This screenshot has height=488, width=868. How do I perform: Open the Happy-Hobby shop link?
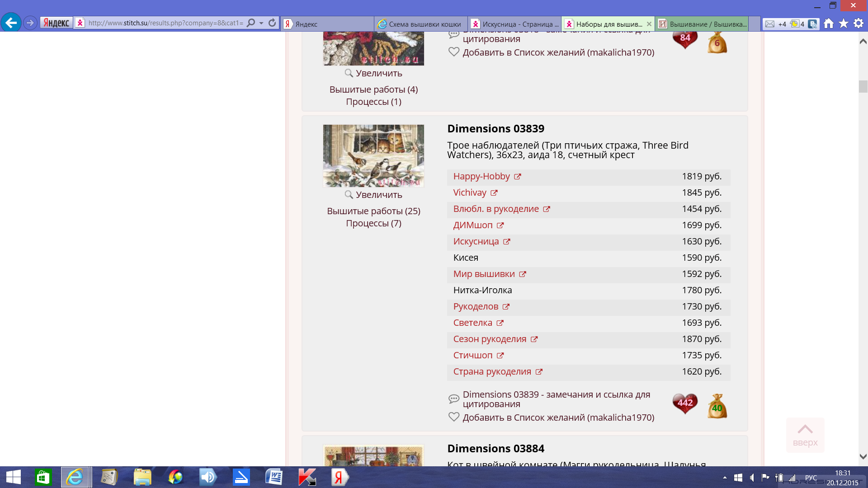[481, 177]
